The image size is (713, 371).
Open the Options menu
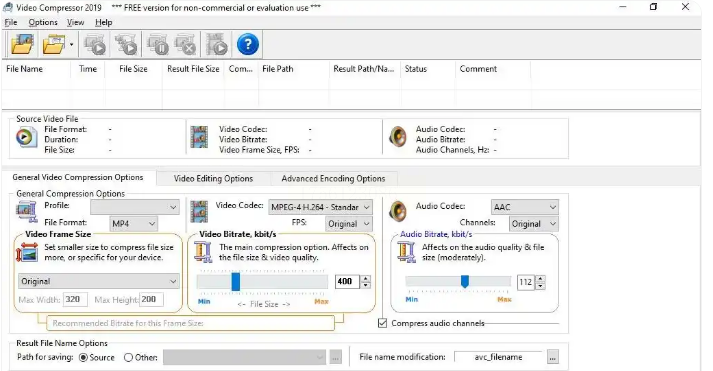(x=43, y=22)
